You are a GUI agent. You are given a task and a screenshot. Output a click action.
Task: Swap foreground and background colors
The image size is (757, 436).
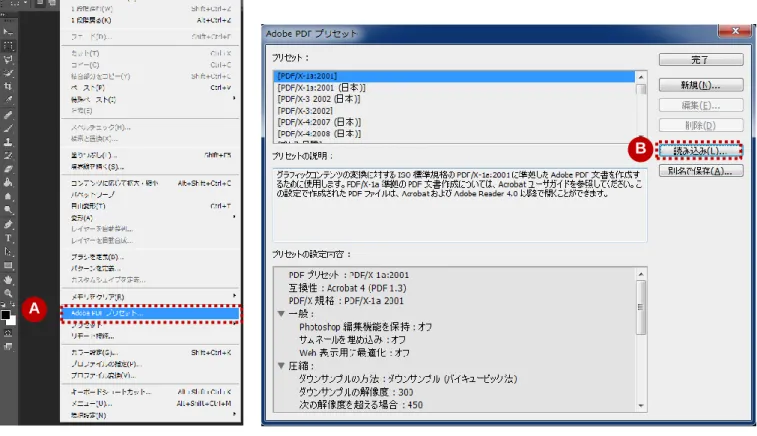click(13, 305)
